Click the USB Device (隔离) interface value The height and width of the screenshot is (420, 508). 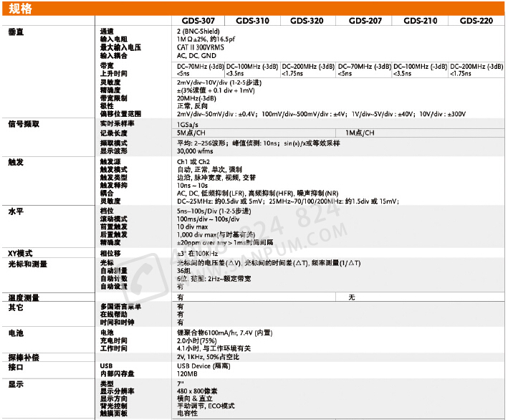(204, 366)
